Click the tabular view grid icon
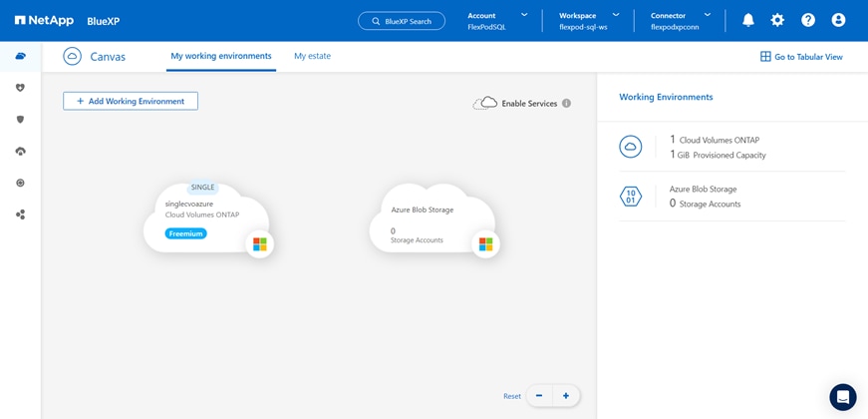The image size is (868, 419). coord(765,57)
